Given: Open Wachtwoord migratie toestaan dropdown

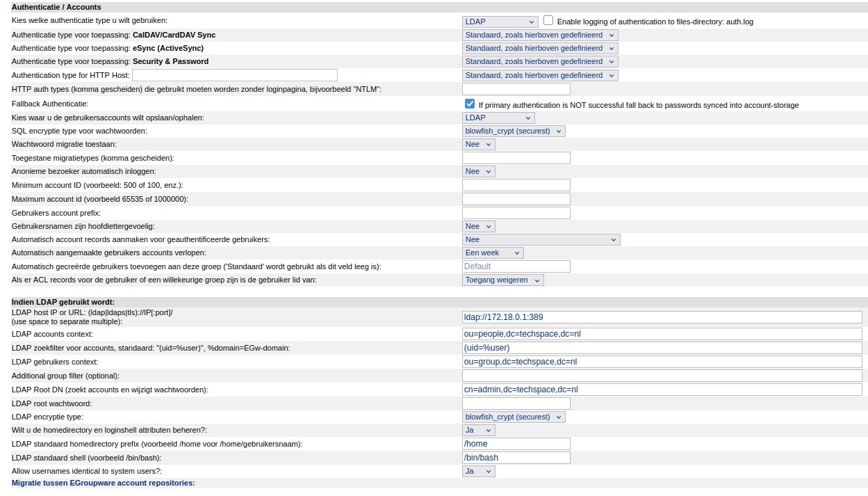Looking at the screenshot, I should click(478, 144).
